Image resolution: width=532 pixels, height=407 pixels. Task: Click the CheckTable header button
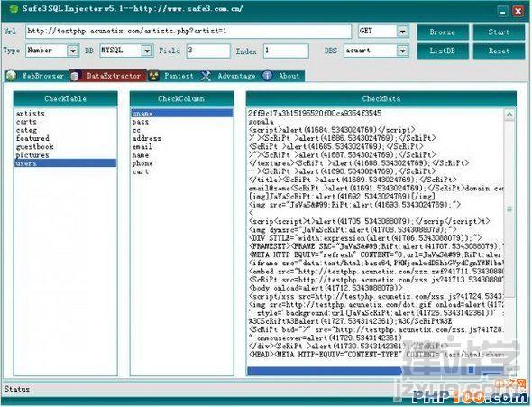(66, 98)
